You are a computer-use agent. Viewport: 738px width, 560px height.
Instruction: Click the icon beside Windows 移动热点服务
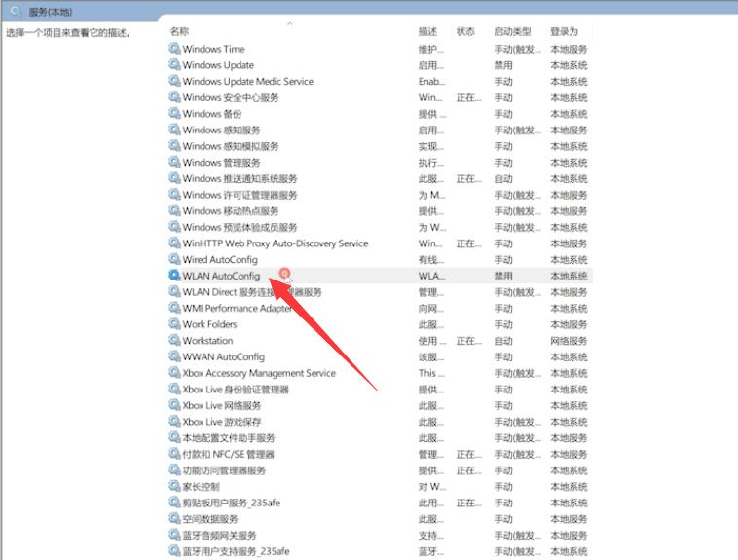click(174, 210)
